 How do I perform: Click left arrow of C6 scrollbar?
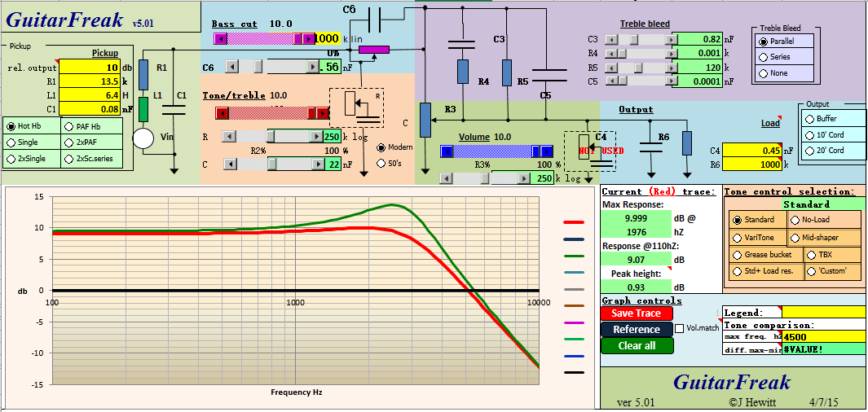[x=231, y=67]
